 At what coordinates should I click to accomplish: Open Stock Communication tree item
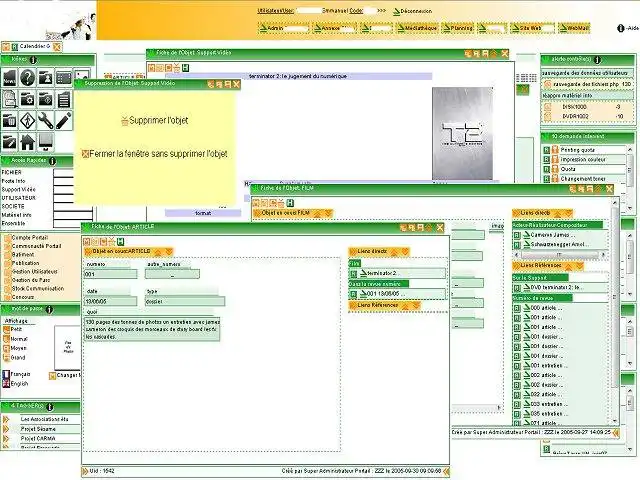[34, 289]
